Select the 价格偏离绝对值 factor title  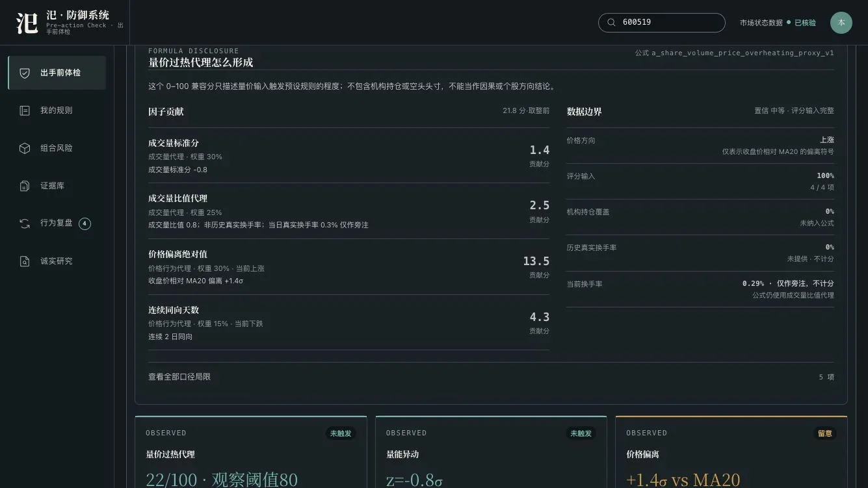(x=178, y=254)
